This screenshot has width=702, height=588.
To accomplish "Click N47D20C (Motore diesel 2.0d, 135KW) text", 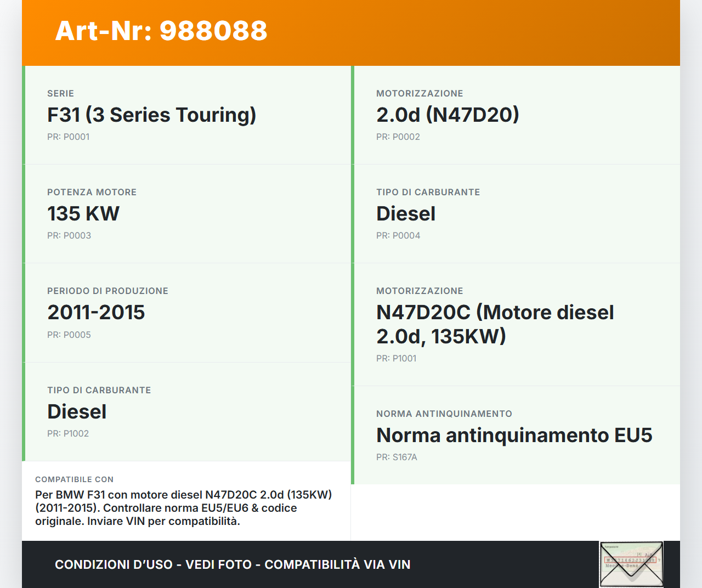I will pos(495,324).
